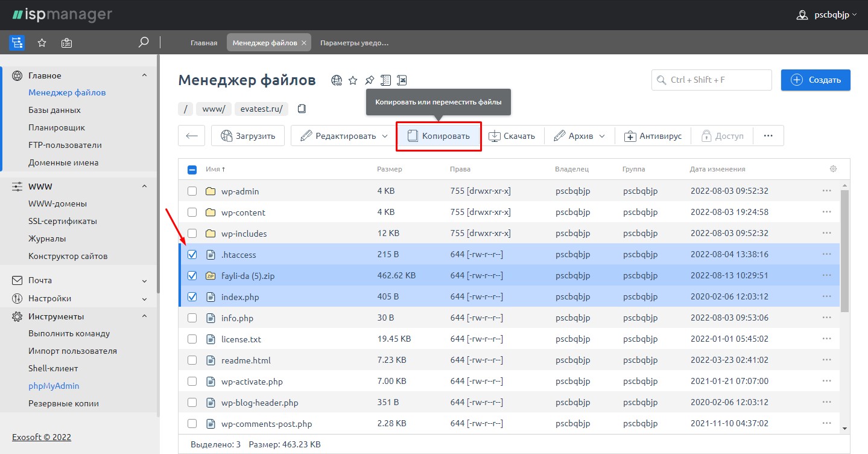The width and height of the screenshot is (868, 454).
Task: Open phpMyAdmin link in sidebar
Action: tap(54, 386)
